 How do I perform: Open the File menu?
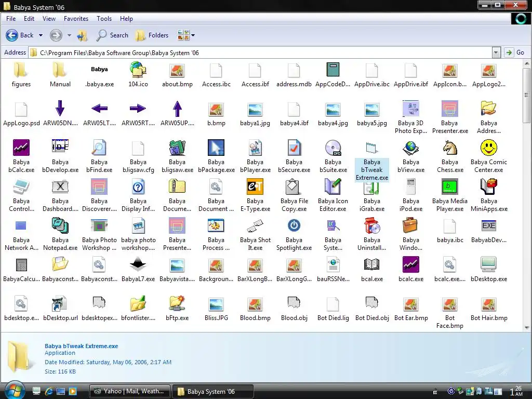[11, 19]
